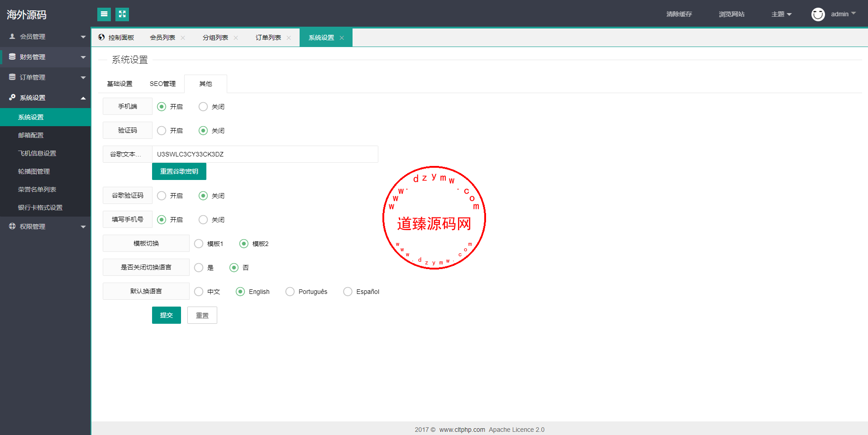Select 开启 for 验证码

click(x=162, y=131)
